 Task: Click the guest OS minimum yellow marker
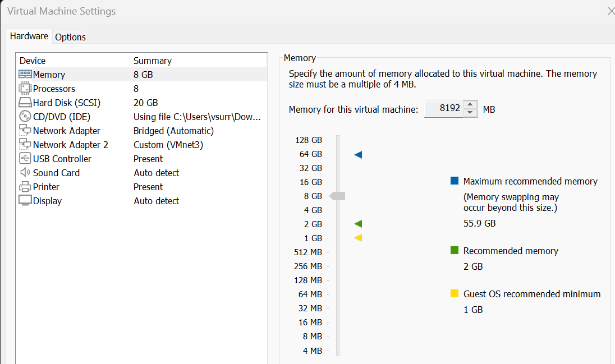click(x=357, y=237)
